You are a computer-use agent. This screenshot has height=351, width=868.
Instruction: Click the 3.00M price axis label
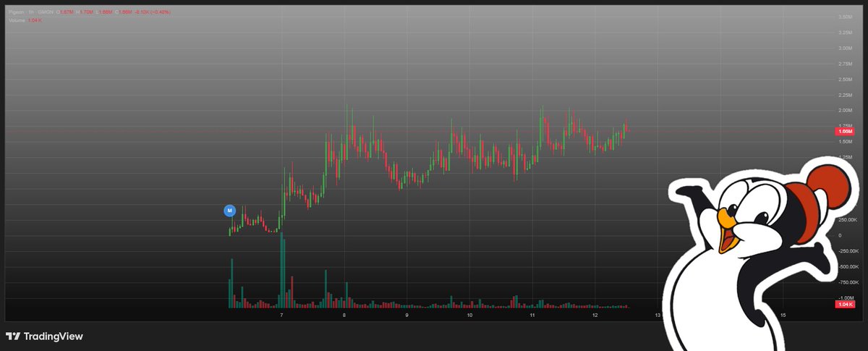(844, 48)
